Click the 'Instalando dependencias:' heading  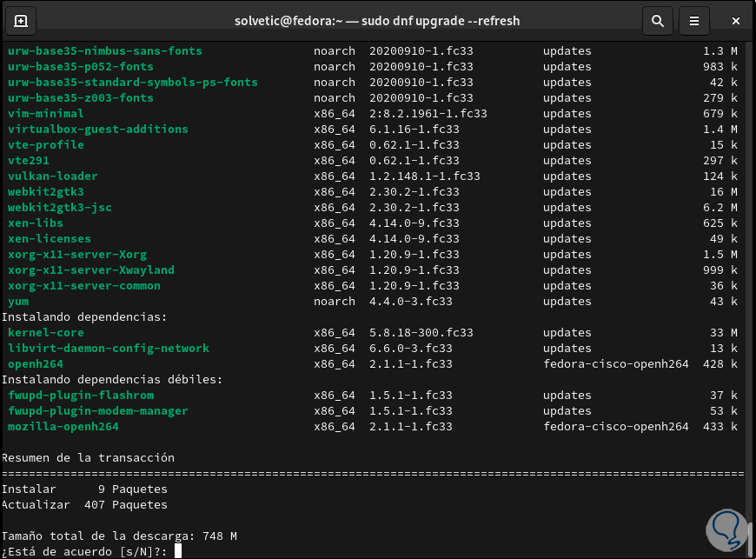pos(84,316)
